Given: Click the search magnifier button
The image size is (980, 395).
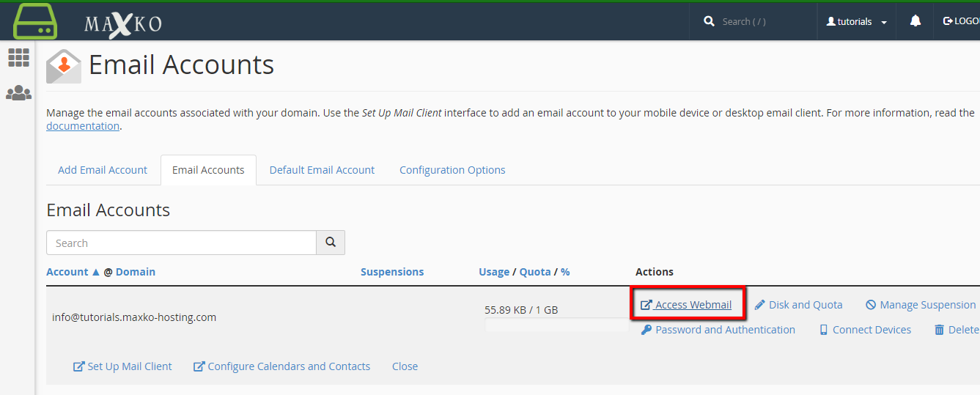Looking at the screenshot, I should (x=331, y=243).
